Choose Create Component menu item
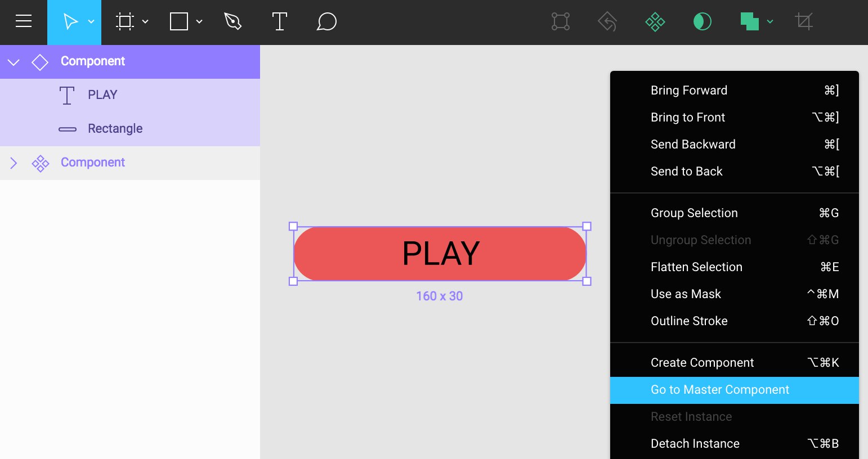The width and height of the screenshot is (868, 459). pyautogui.click(x=735, y=362)
